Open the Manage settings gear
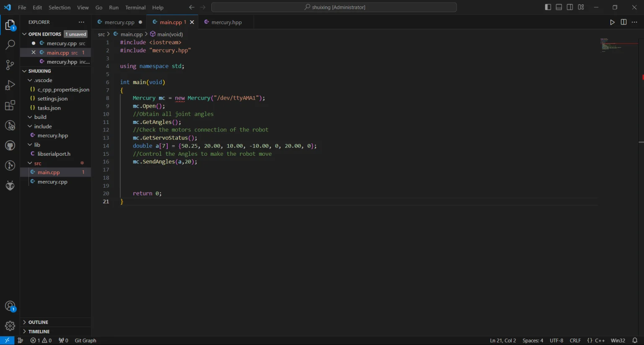The height and width of the screenshot is (345, 644). tap(10, 326)
